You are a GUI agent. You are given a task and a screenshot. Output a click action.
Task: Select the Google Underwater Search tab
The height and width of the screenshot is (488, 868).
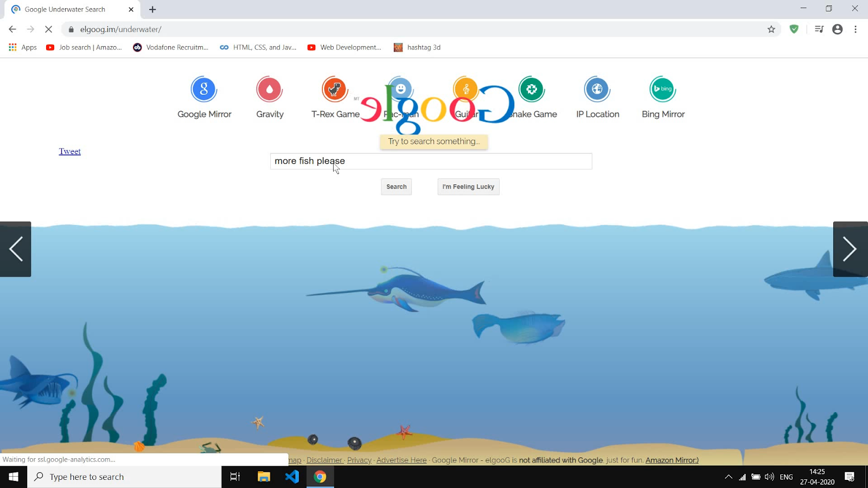coord(72,9)
